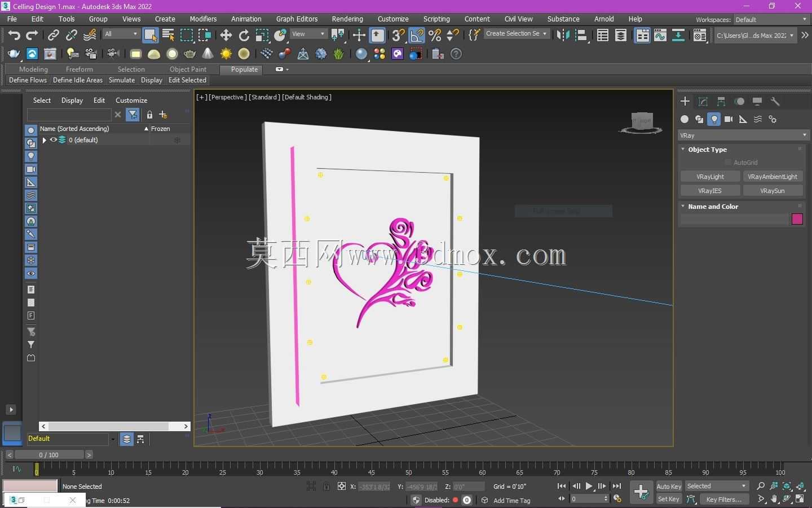Toggle the Auto Key button
This screenshot has height=508, width=812.
point(669,487)
